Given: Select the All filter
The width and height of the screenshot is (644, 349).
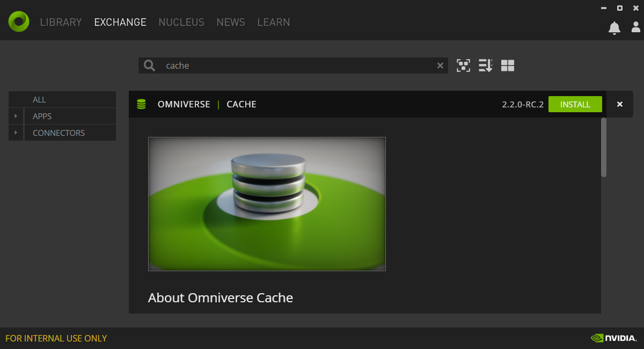Looking at the screenshot, I should [x=62, y=99].
